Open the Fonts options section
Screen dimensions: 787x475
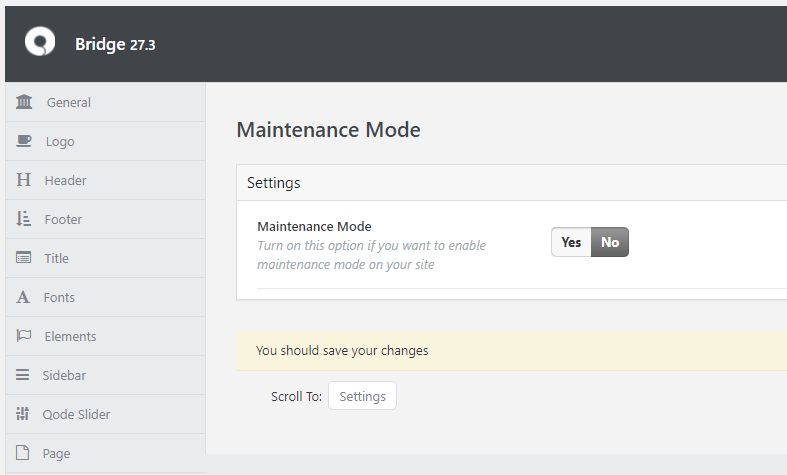click(105, 297)
